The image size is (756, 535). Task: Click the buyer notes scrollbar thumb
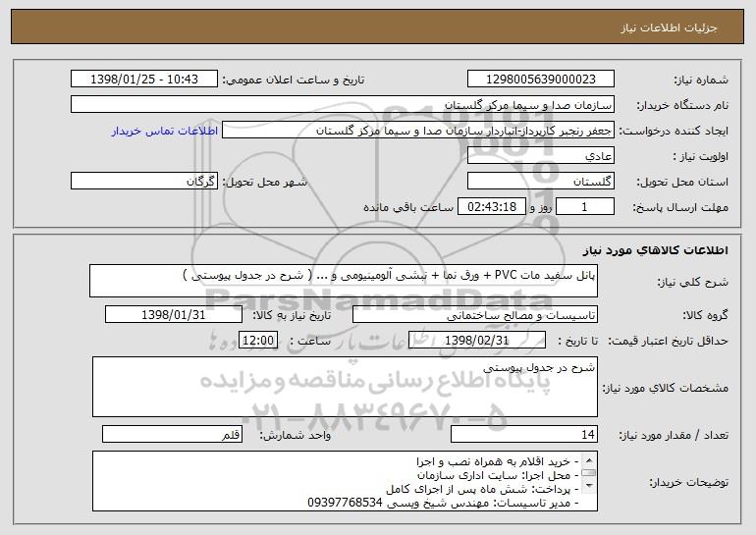(589, 473)
